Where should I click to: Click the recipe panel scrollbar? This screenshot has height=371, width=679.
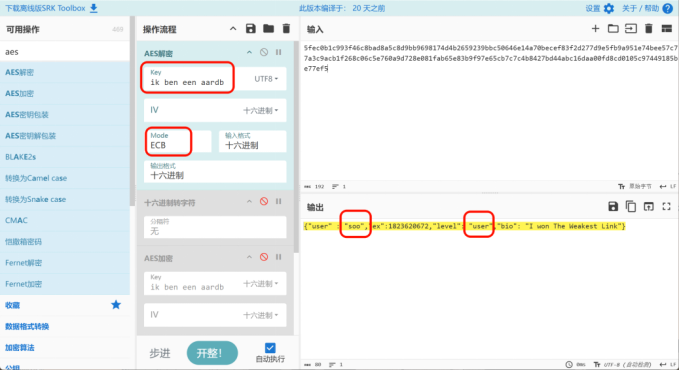pos(296,147)
